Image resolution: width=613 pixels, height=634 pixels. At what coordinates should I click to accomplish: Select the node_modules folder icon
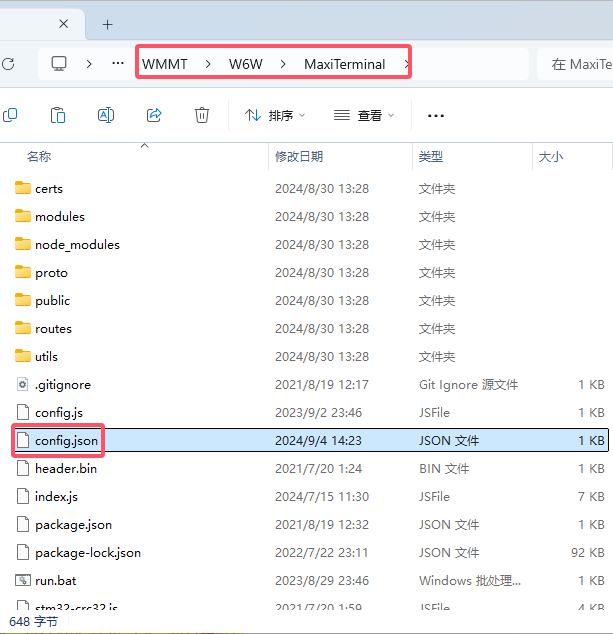(x=23, y=244)
